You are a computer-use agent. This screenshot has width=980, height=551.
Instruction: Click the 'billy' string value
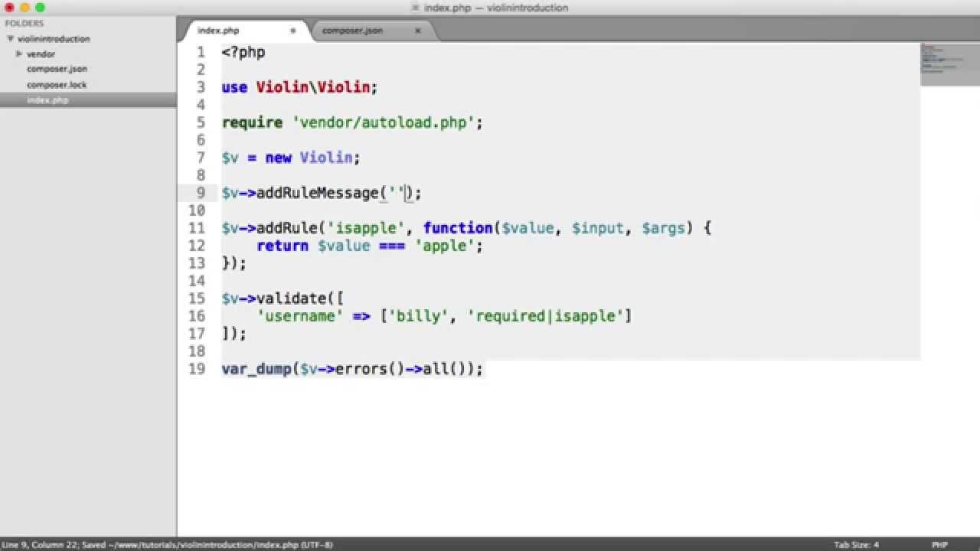click(x=418, y=316)
